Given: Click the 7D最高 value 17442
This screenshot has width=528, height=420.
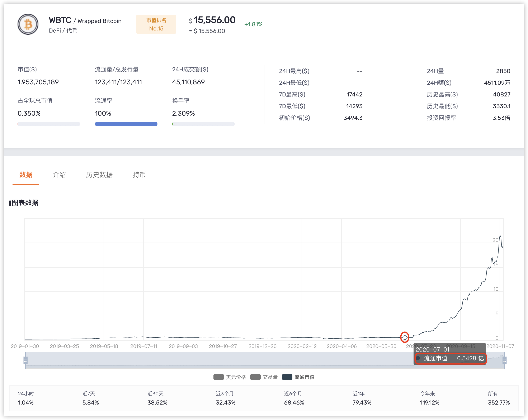Looking at the screenshot, I should click(354, 94).
